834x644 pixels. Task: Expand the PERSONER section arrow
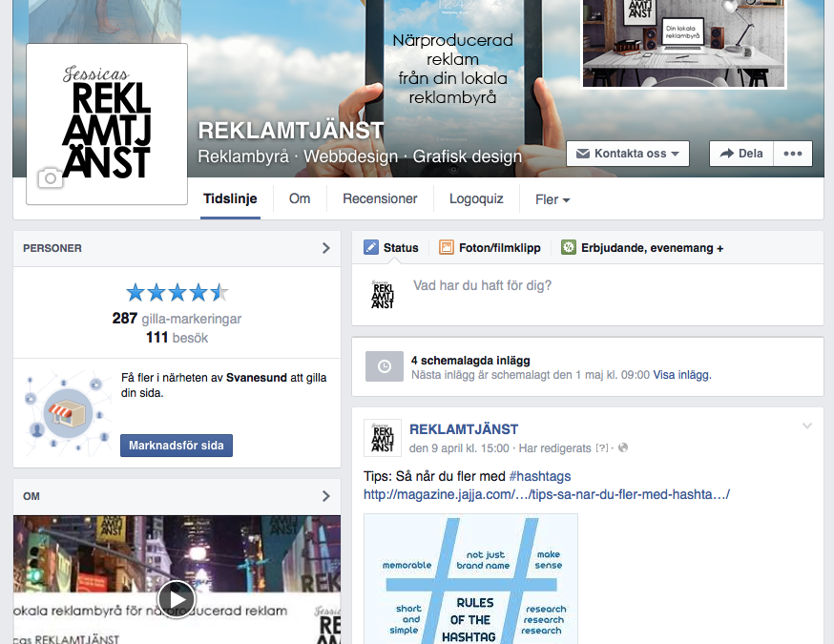pos(326,248)
